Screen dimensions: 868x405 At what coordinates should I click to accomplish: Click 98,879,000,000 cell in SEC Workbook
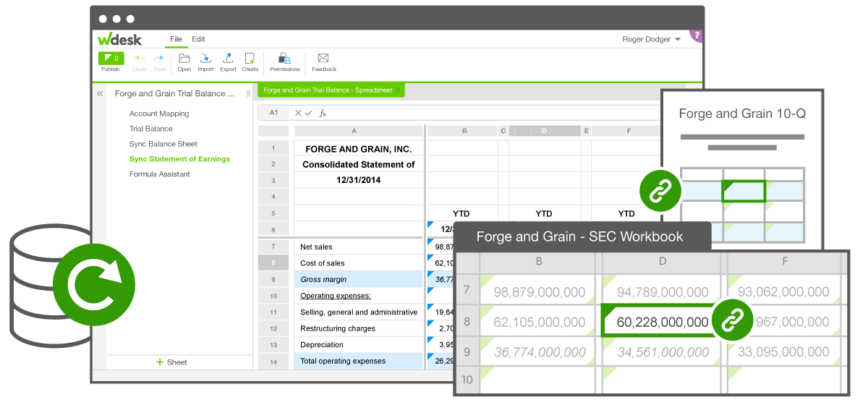539,291
